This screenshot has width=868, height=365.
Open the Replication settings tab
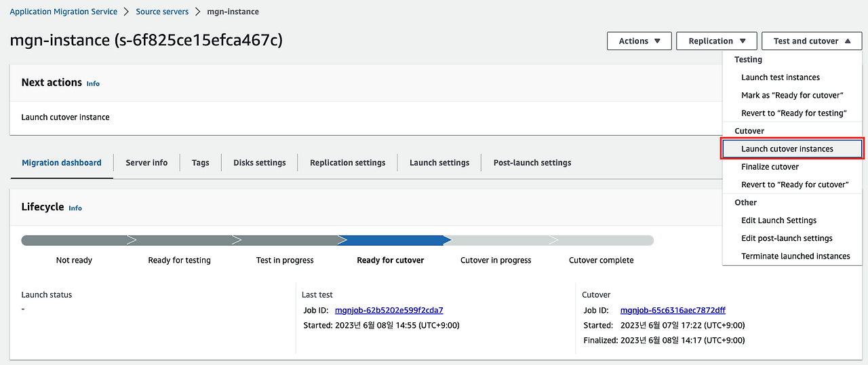(x=347, y=163)
